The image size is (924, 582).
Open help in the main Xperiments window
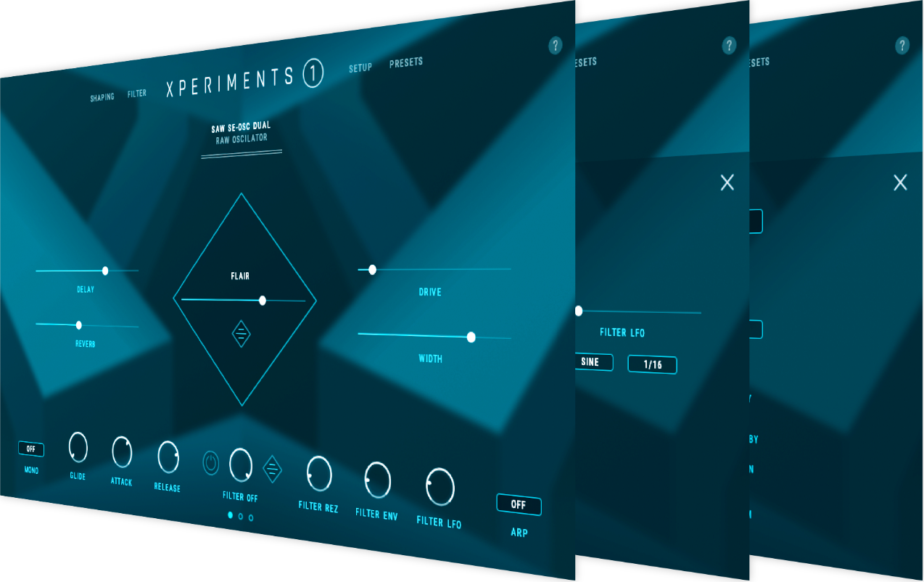555,46
